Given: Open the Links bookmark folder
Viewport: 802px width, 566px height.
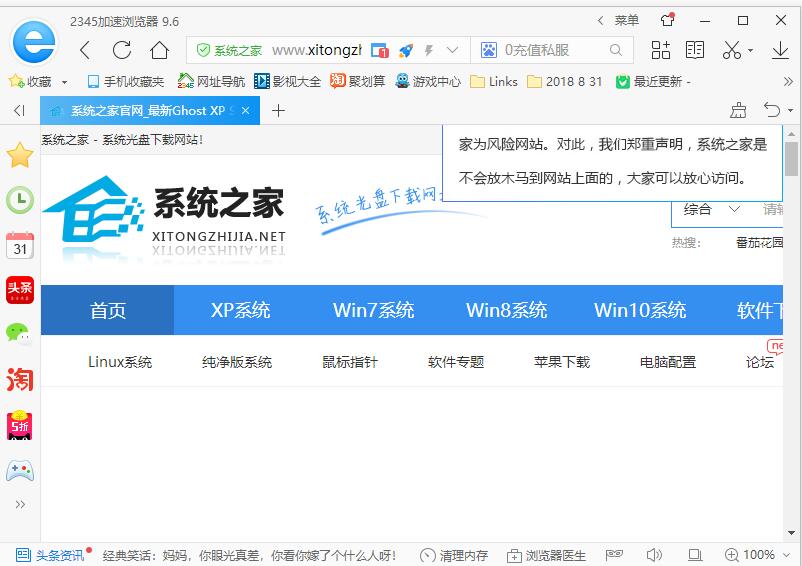Looking at the screenshot, I should [494, 81].
